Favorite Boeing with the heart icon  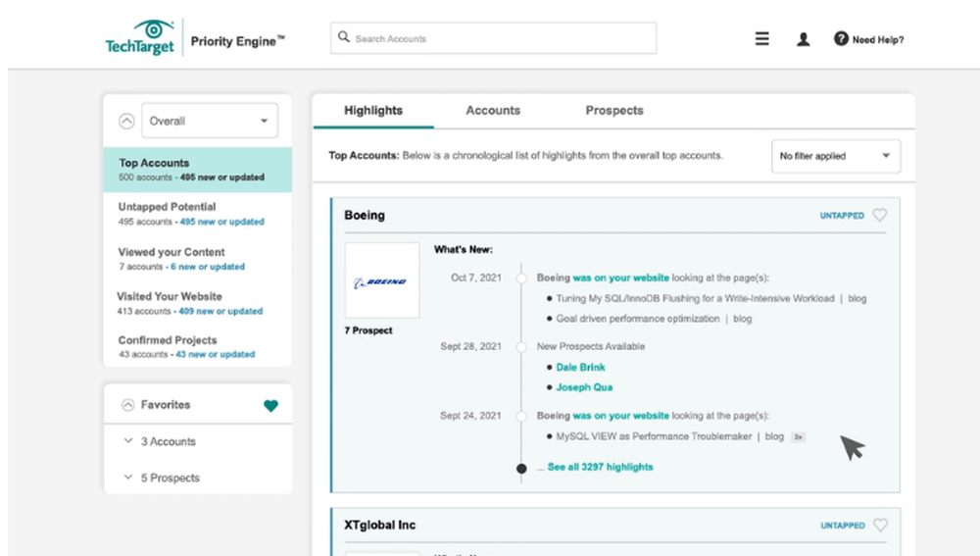[x=879, y=215]
